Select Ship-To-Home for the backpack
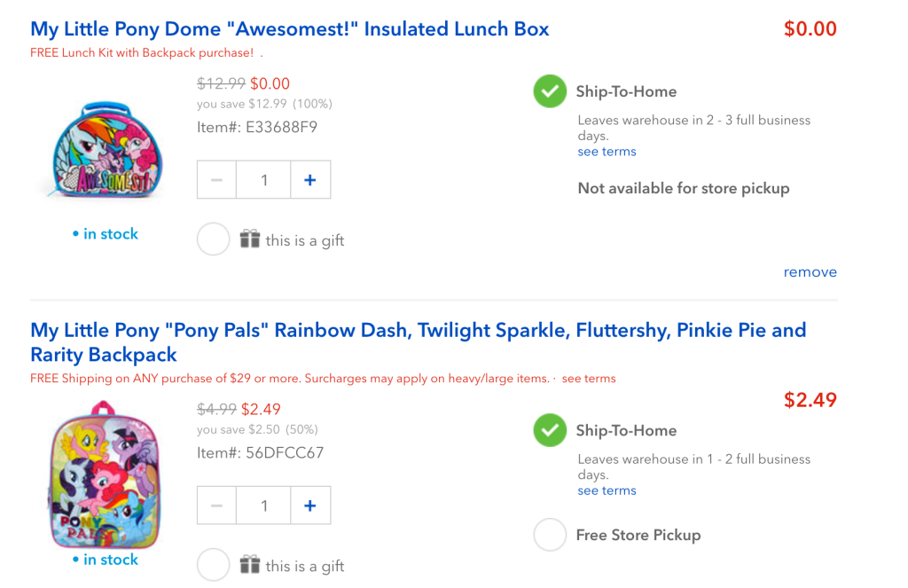 pos(550,430)
